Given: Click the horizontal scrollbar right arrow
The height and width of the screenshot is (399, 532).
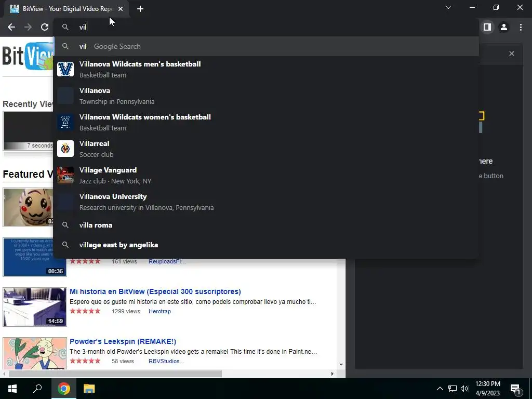Looking at the screenshot, I should [x=332, y=374].
